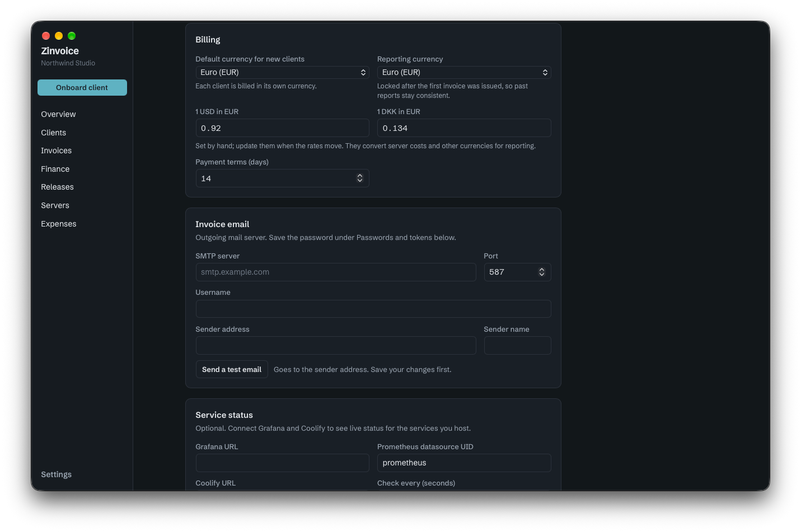
Task: Open the Servers page
Action: click(x=55, y=205)
